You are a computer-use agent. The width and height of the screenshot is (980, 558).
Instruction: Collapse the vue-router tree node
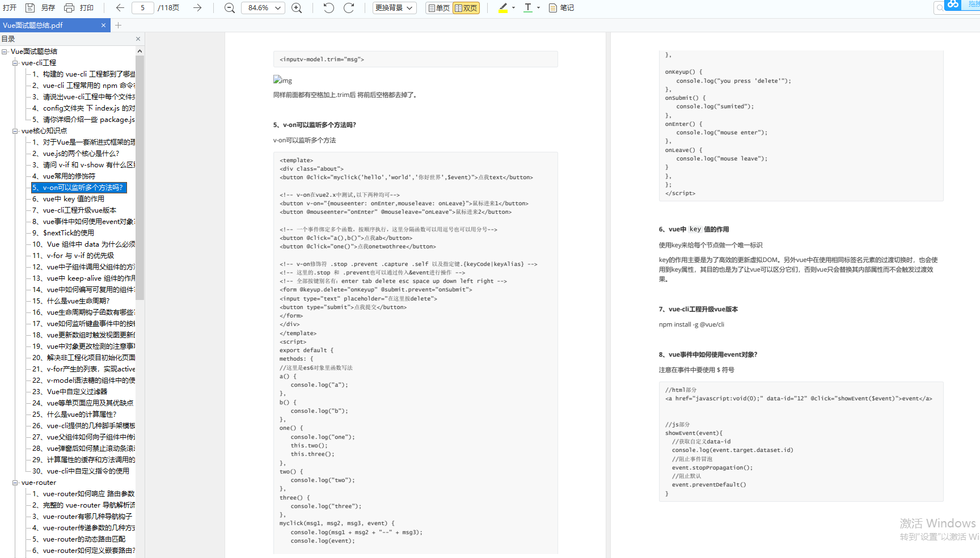pyautogui.click(x=15, y=483)
